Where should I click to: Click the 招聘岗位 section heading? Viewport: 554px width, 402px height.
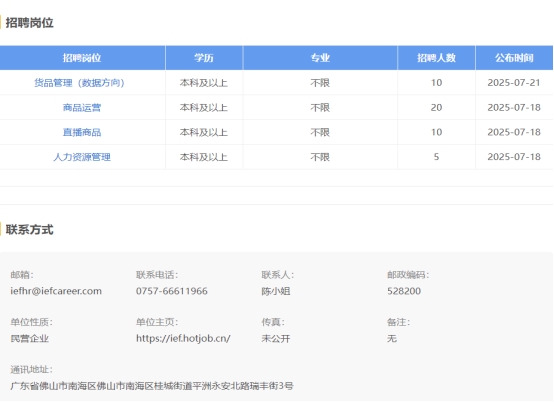(30, 23)
